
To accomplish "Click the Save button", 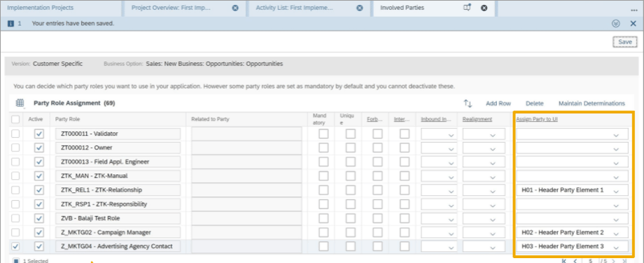I will (x=625, y=42).
